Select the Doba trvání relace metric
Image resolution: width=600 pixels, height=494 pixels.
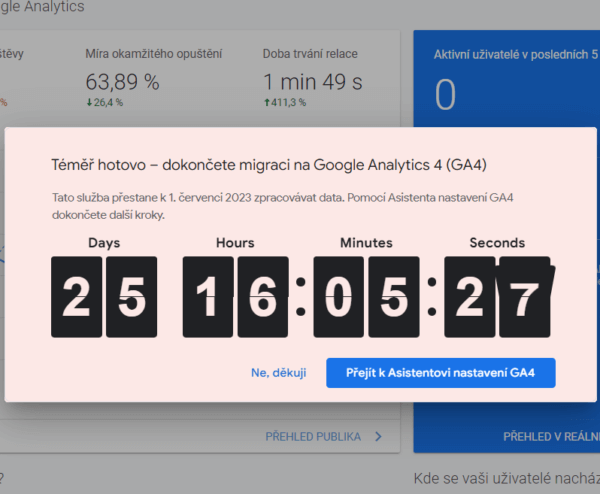[x=310, y=53]
